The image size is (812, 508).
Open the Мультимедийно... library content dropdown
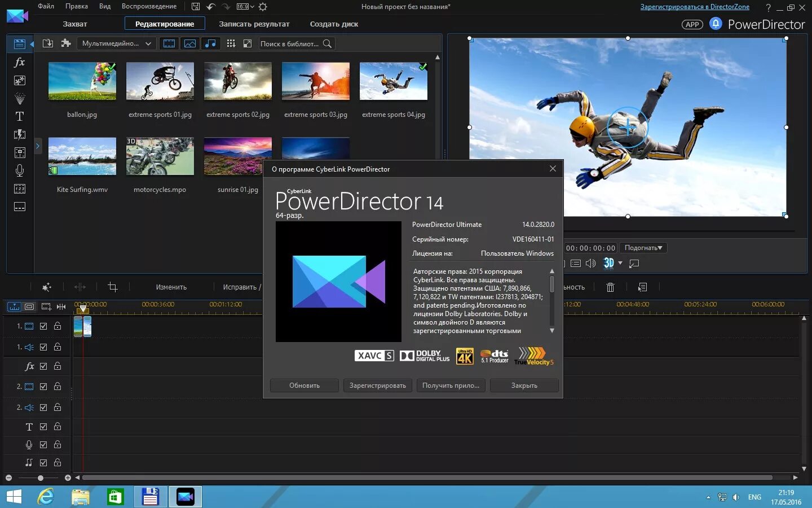(x=117, y=43)
